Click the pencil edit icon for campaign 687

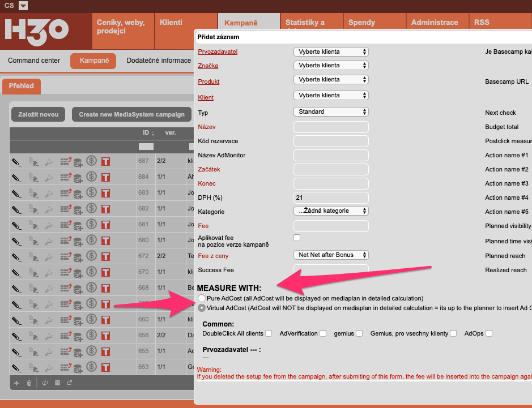click(16, 161)
